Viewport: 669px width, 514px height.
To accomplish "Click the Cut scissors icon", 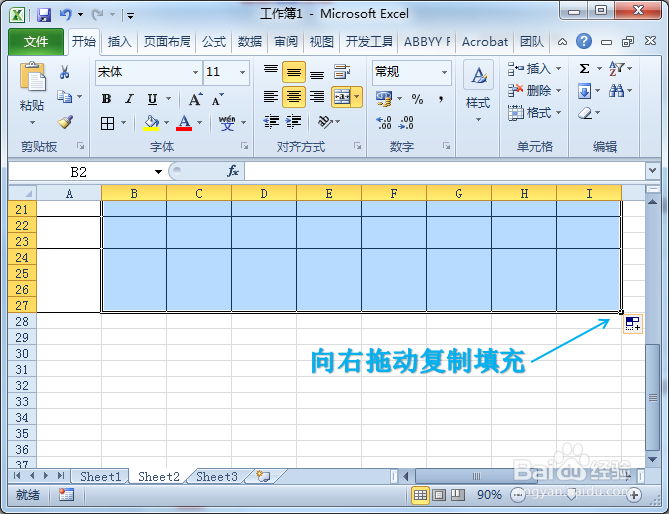I will point(64,72).
